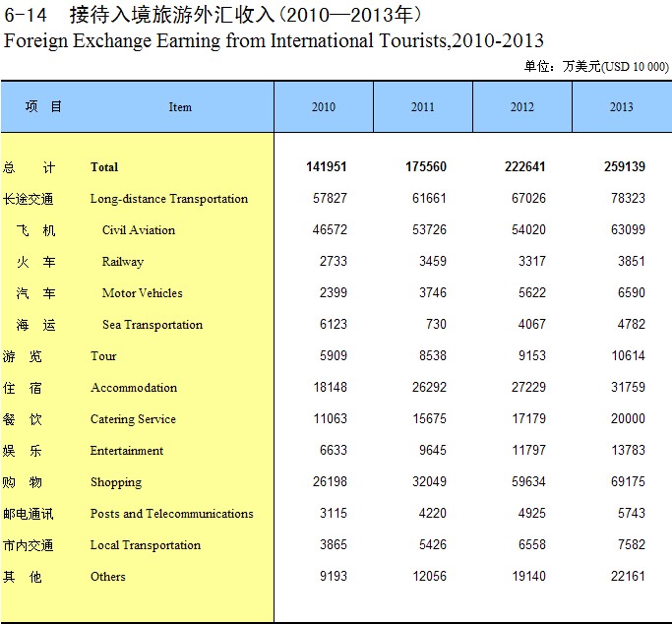Select the 2010 Entertainment value 6633
The height and width of the screenshot is (624, 672).
(331, 451)
